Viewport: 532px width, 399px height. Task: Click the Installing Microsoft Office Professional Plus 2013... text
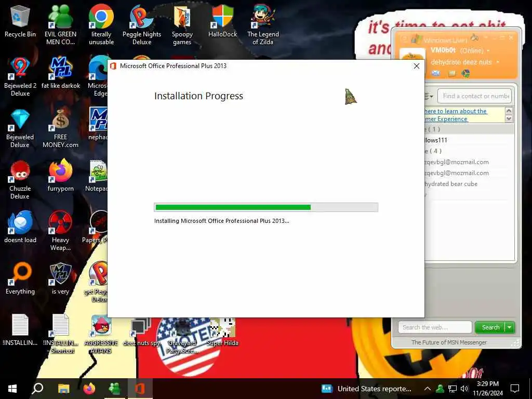point(221,221)
